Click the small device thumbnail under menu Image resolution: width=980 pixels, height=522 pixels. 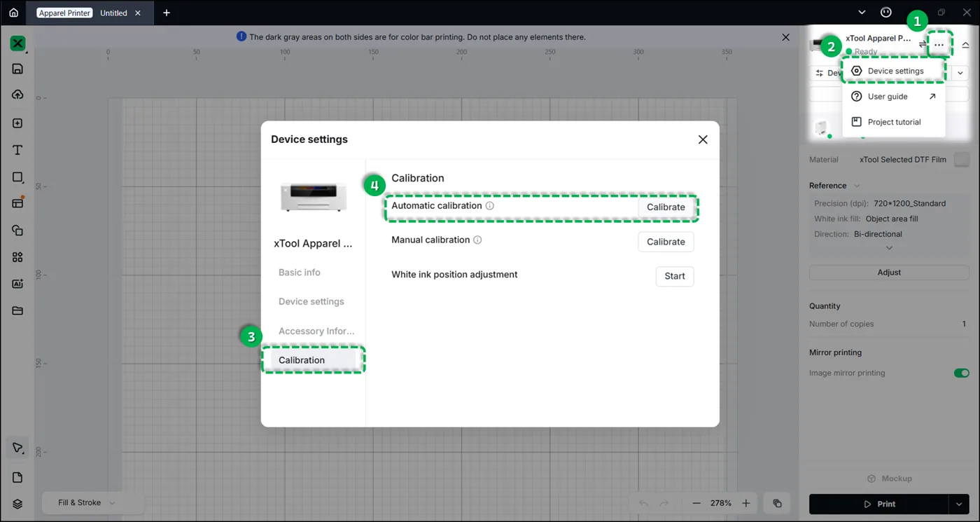(x=821, y=128)
